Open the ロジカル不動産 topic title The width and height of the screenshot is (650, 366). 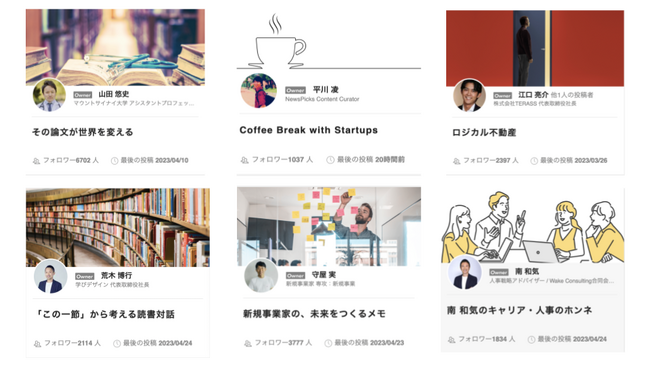[x=484, y=133]
